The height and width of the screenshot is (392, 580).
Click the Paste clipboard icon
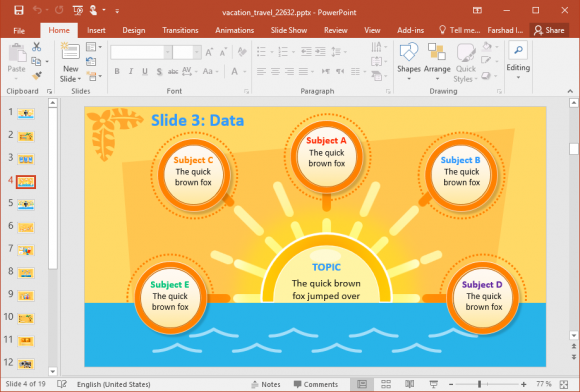click(17, 53)
